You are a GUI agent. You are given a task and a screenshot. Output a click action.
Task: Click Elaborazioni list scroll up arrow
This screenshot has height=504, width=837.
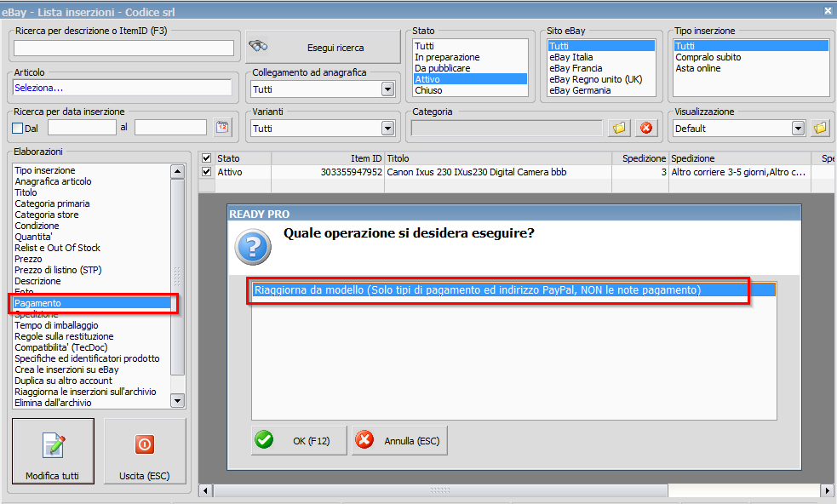click(x=177, y=171)
